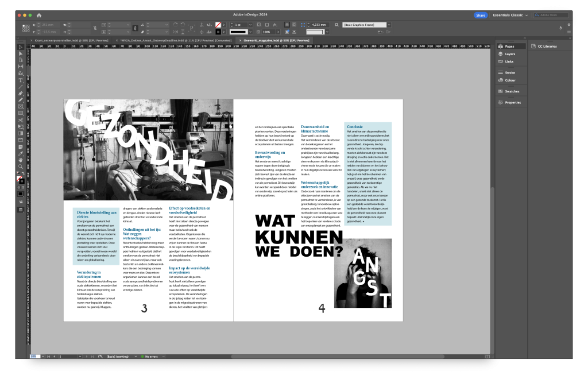Click the fill color swatch in control bar

click(x=218, y=25)
